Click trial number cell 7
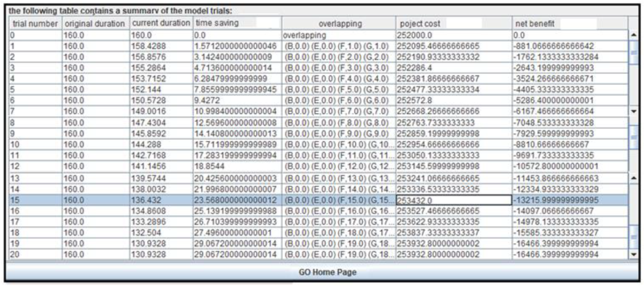 (35, 111)
